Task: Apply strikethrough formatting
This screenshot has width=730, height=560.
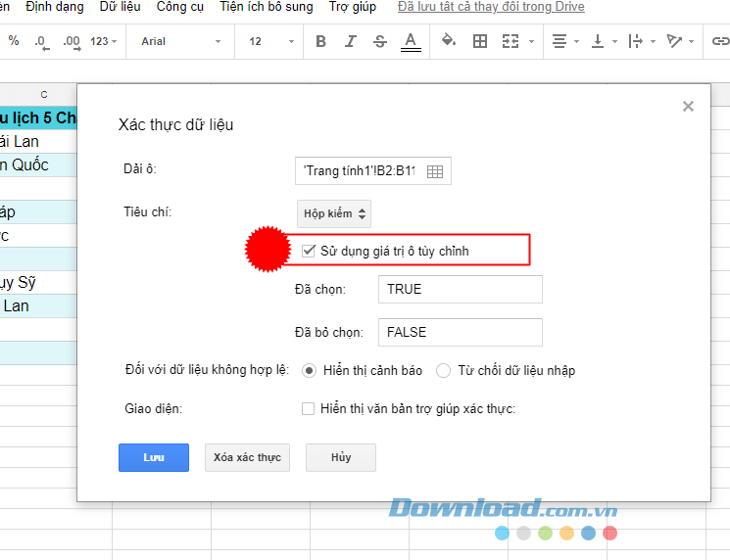Action: [380, 41]
